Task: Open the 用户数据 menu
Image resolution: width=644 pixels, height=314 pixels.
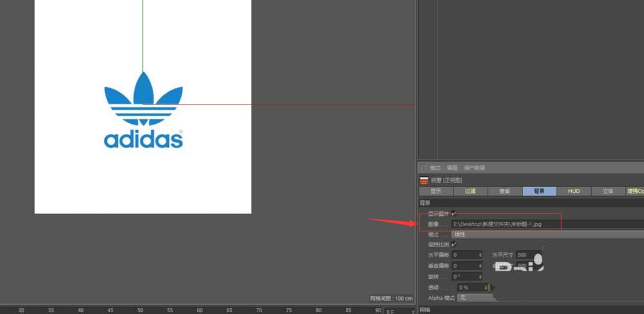Action: [475, 168]
